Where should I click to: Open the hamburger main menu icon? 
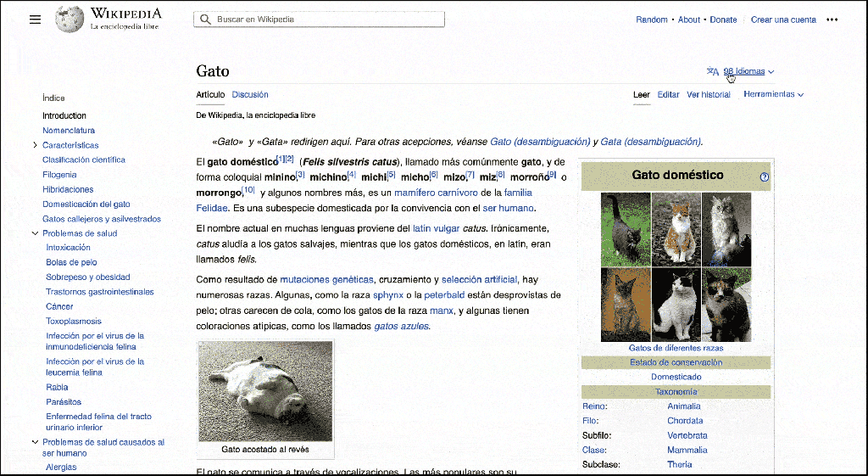[35, 20]
